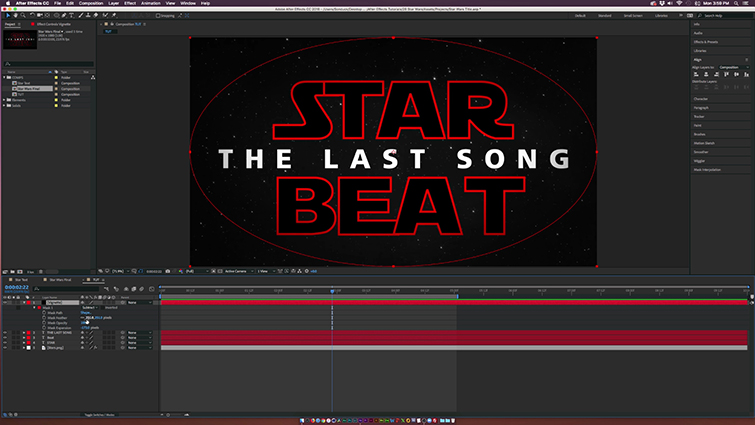Select the Hand tool
This screenshot has width=755, height=425.
(x=14, y=16)
